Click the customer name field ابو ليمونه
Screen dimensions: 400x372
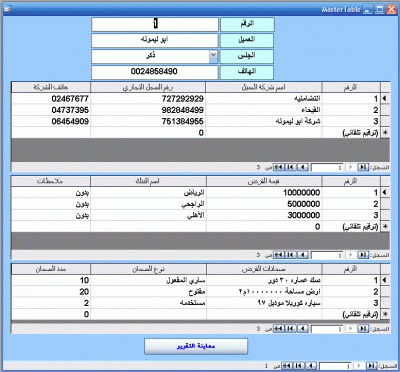155,40
